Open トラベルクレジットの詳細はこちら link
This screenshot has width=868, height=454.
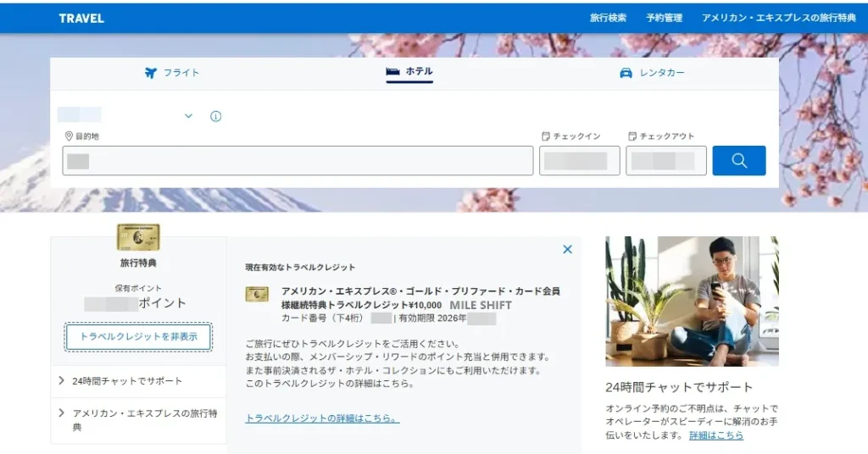[322, 418]
